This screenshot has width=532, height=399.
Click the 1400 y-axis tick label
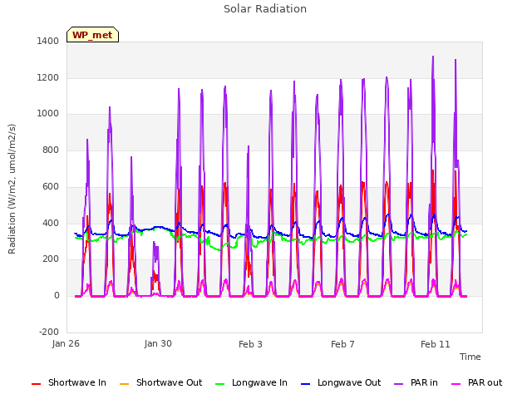point(48,41)
